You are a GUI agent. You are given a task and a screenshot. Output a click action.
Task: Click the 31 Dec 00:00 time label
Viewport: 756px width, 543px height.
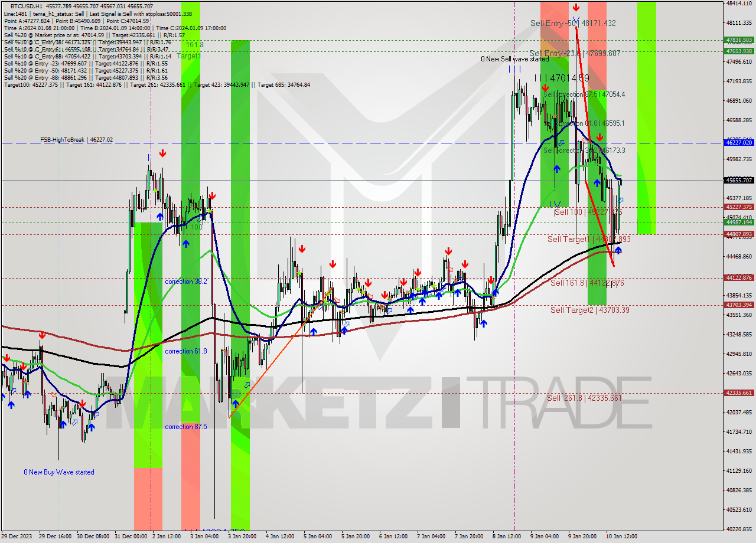131,537
